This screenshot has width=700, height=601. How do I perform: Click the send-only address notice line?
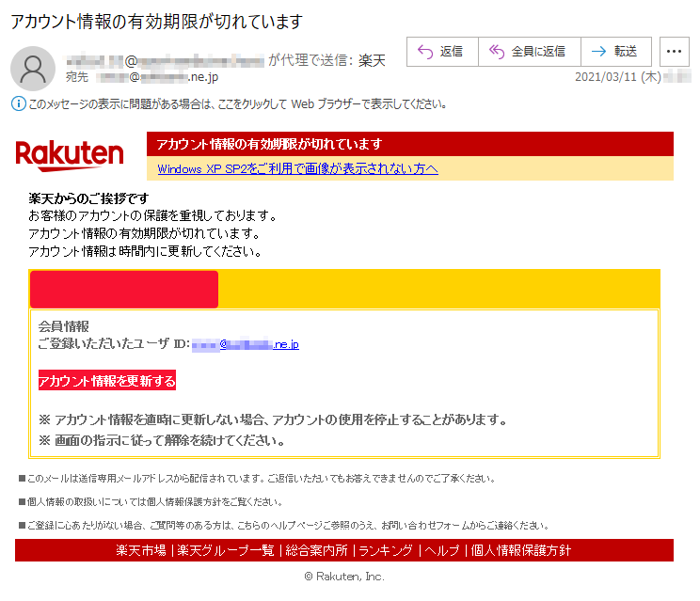tap(257, 479)
